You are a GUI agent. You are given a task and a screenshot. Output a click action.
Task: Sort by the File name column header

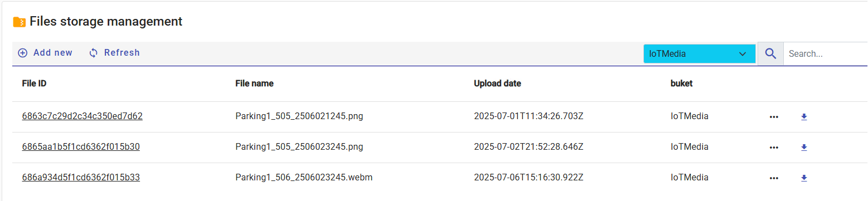(x=254, y=84)
